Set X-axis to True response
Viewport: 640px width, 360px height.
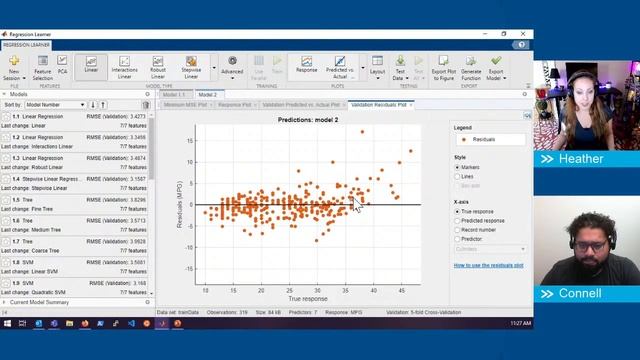point(457,211)
